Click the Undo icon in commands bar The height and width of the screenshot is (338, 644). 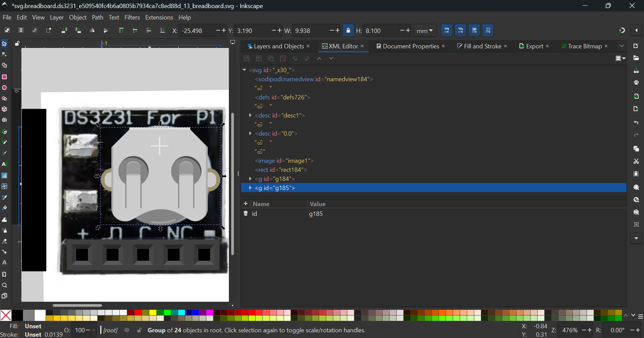tap(636, 123)
